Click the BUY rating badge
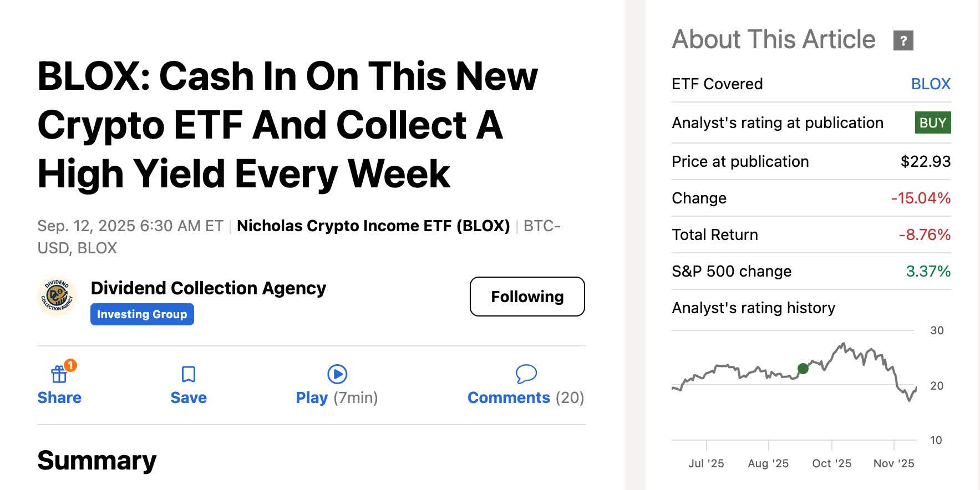The height and width of the screenshot is (490, 980). [x=933, y=122]
